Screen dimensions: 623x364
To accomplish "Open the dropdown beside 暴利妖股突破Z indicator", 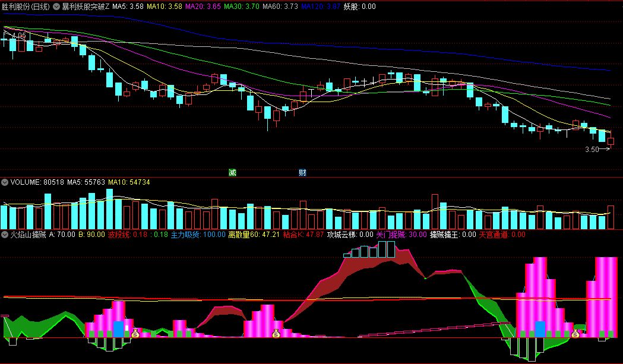I will click(56, 7).
